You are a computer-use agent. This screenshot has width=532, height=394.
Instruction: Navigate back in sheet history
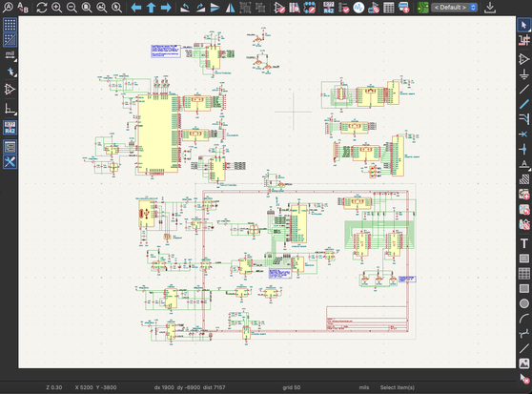[136, 7]
